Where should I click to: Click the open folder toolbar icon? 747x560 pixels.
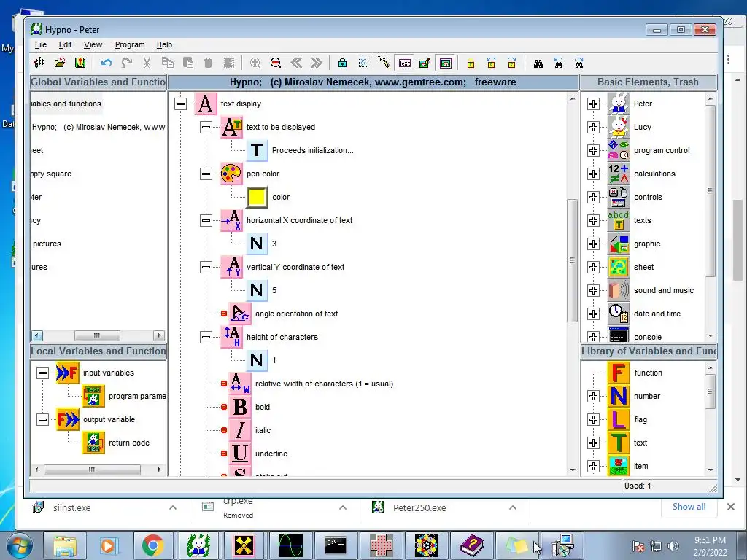coord(60,63)
